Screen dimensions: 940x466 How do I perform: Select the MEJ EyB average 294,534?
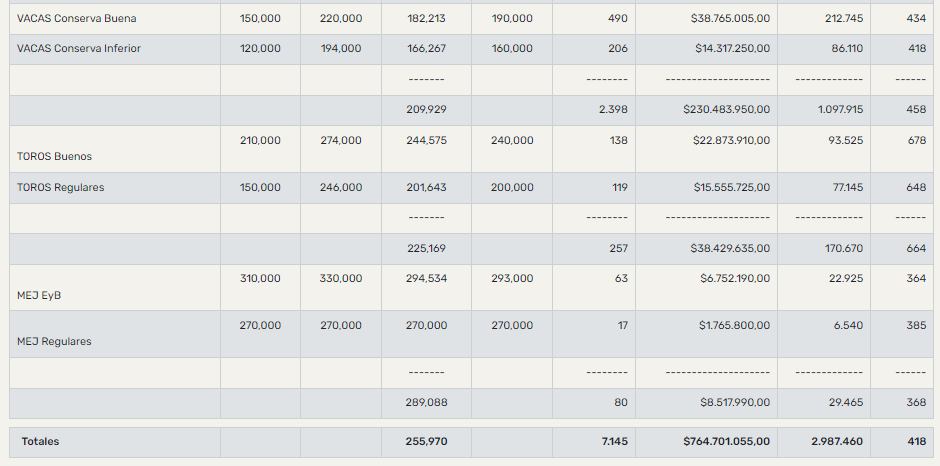(x=427, y=279)
